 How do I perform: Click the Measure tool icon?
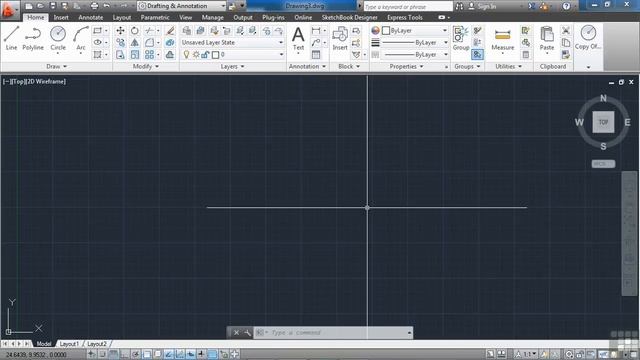point(502,40)
